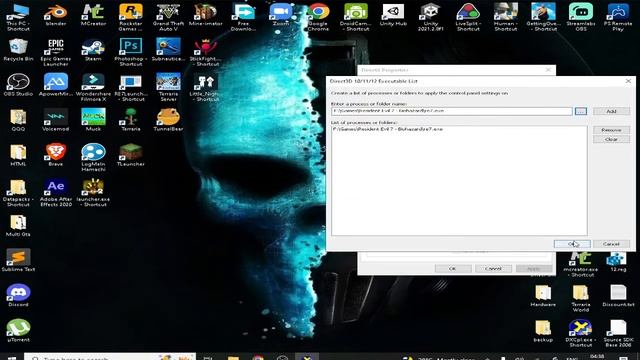Click the browse ellipsis button
Image resolution: width=640 pixels, height=360 pixels.
click(581, 111)
